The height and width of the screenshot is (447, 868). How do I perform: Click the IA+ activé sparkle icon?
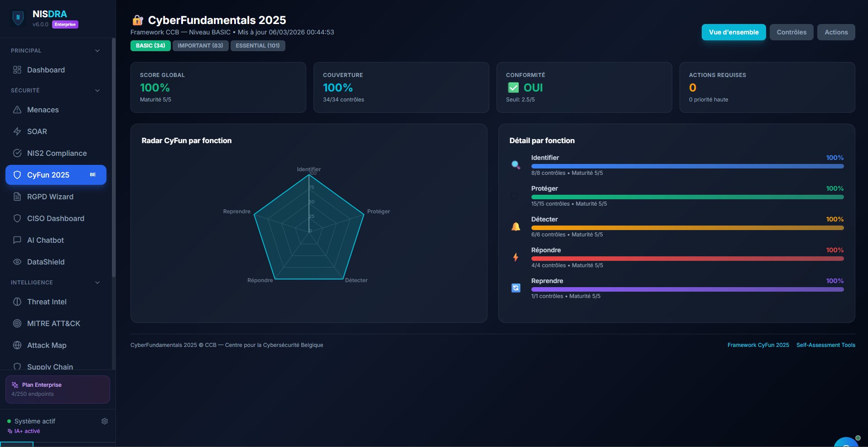click(x=10, y=431)
